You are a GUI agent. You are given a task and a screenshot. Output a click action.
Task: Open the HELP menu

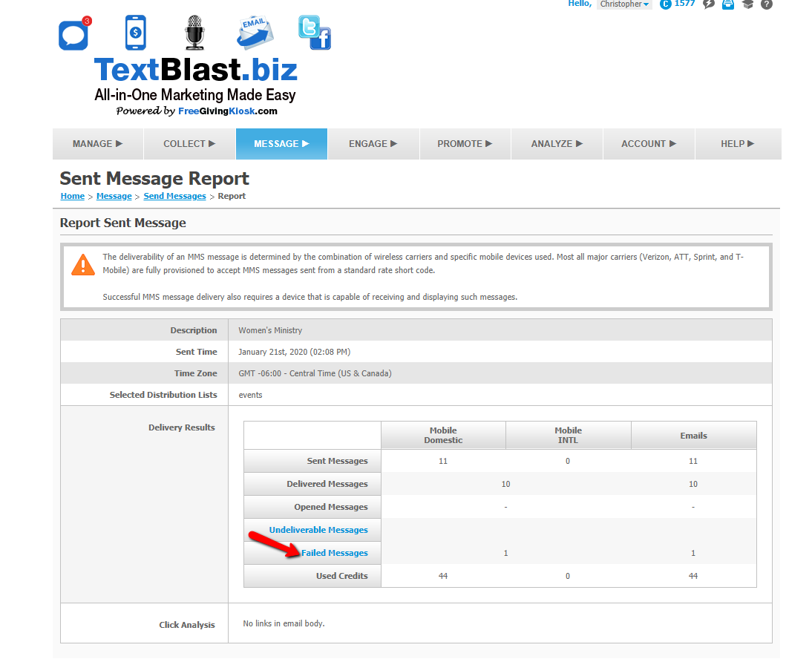(738, 144)
